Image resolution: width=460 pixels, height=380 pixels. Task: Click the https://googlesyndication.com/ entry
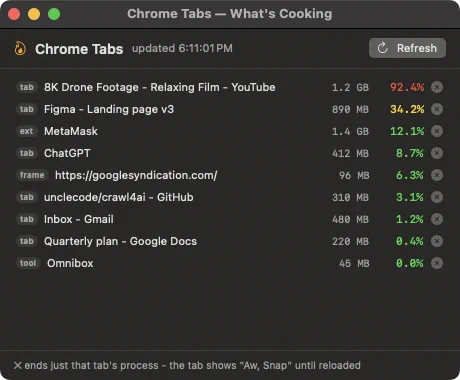(136, 175)
